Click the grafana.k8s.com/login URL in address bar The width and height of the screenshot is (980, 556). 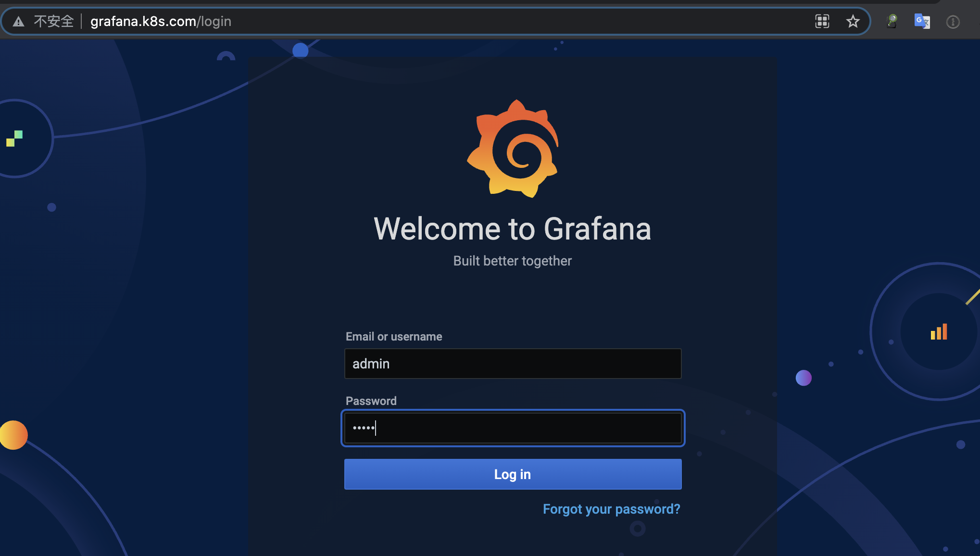[x=161, y=22]
